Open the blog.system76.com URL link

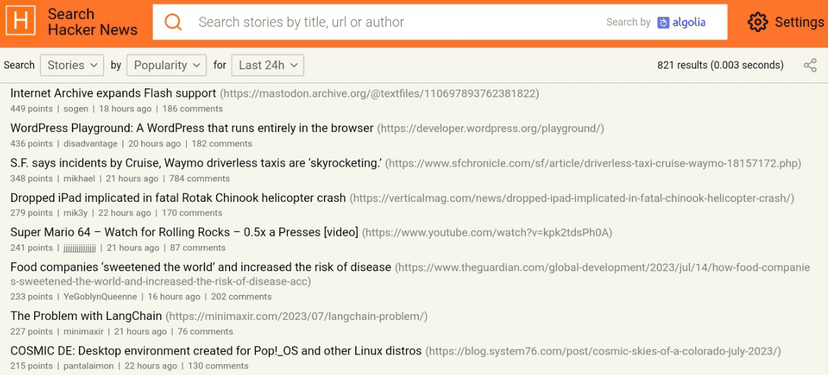603,352
